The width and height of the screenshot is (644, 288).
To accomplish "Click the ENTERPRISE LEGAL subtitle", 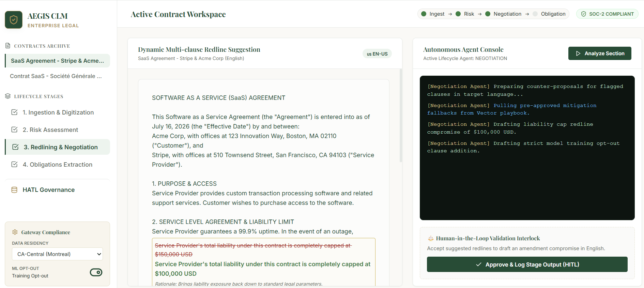I will tap(53, 26).
